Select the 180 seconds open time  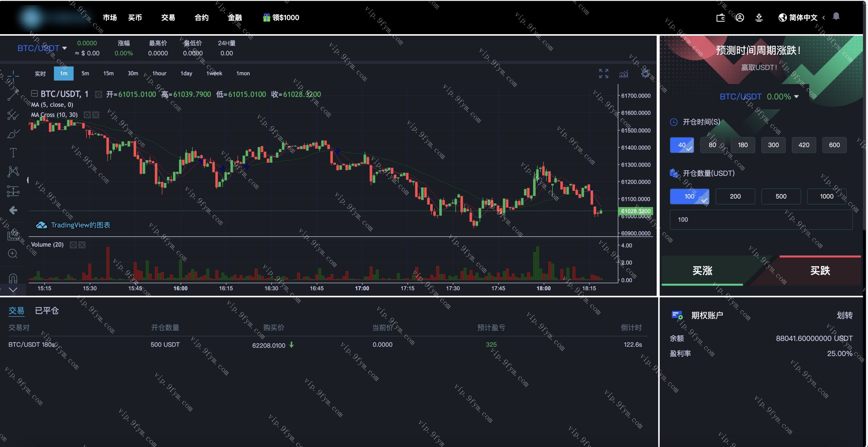[743, 145]
